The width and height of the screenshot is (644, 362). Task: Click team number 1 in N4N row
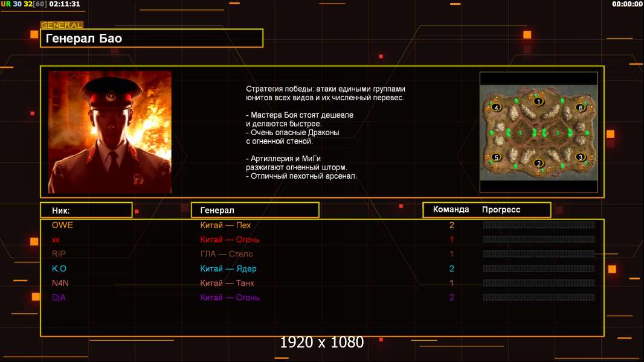click(451, 283)
